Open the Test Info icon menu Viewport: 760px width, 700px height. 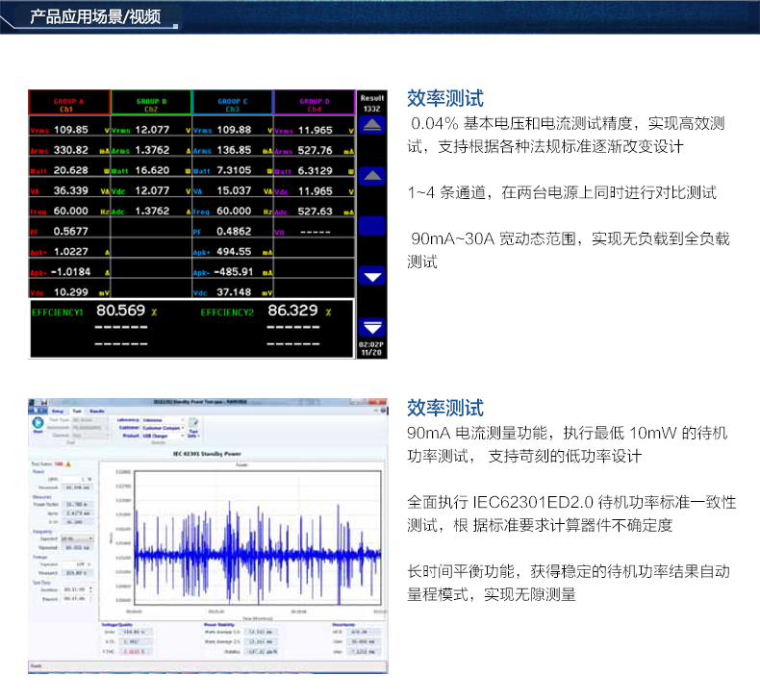point(193,427)
